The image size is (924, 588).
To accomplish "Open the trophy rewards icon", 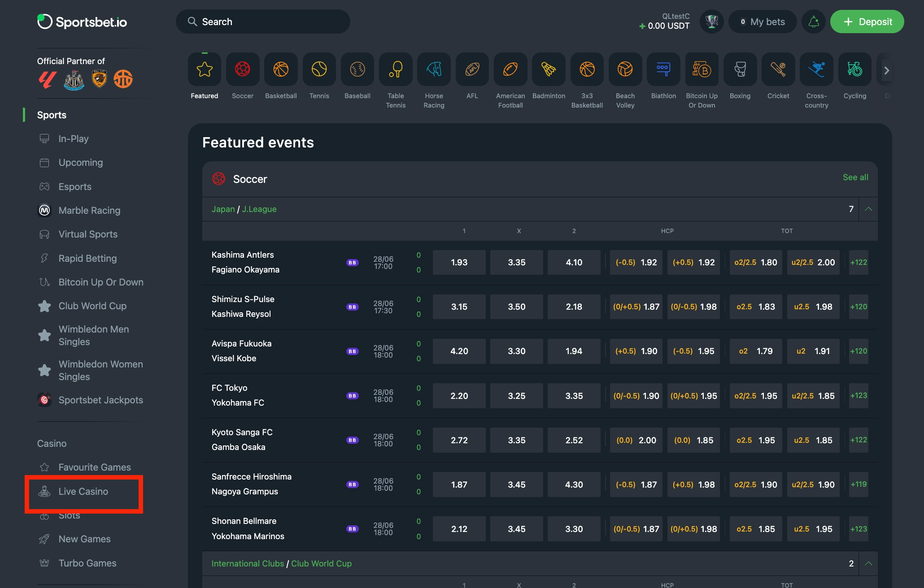I will [x=712, y=22].
